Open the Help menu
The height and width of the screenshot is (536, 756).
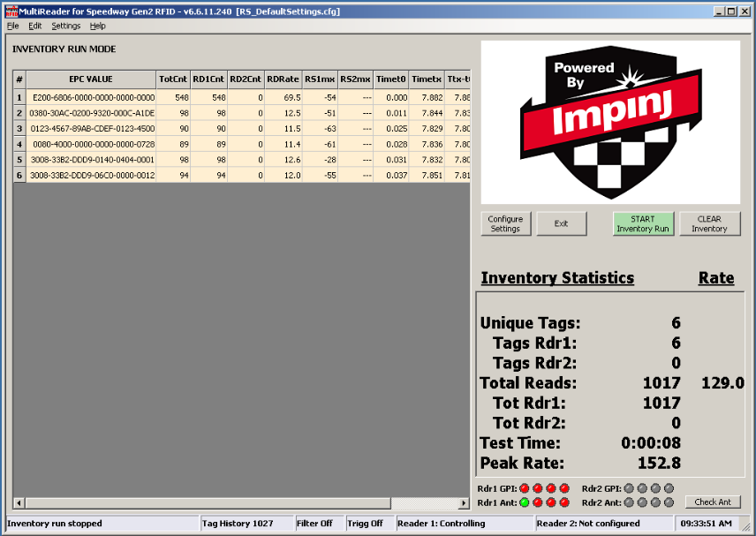pyautogui.click(x=97, y=26)
